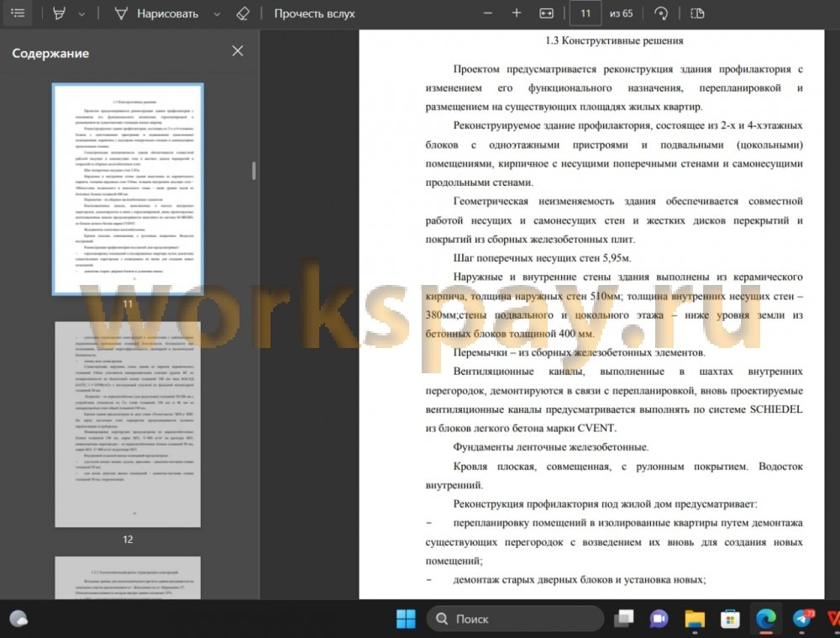
Task: Click the sidebar thumbnail scrollbar handle
Action: (x=254, y=171)
